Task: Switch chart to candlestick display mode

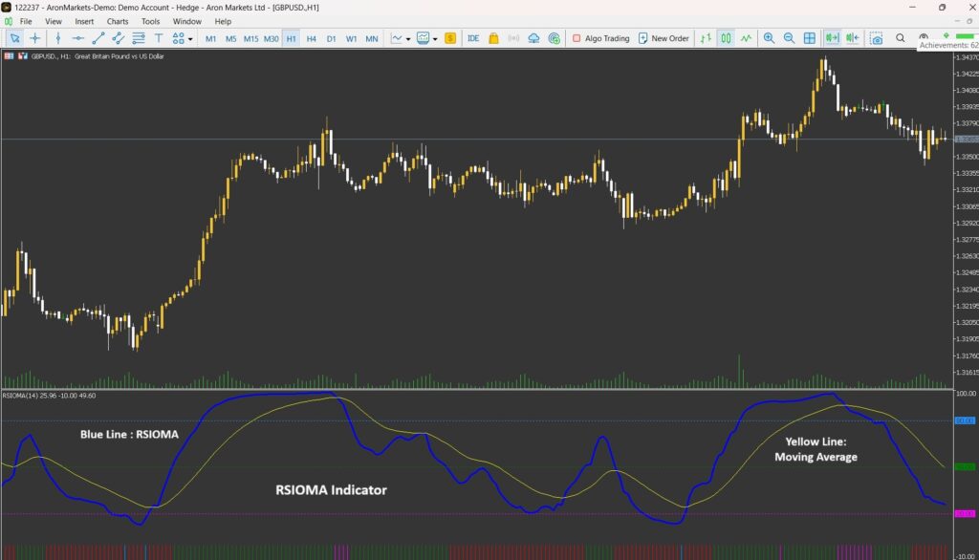Action: pos(726,38)
